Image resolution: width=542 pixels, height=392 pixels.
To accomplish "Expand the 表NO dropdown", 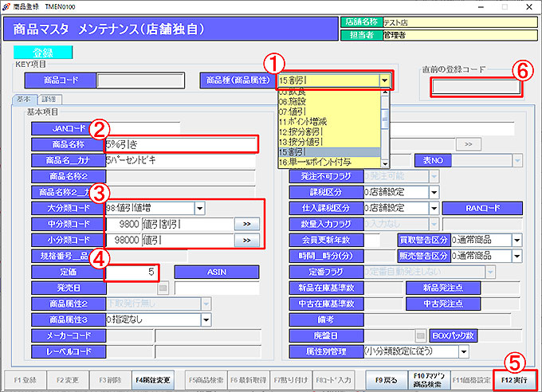I will pyautogui.click(x=517, y=160).
